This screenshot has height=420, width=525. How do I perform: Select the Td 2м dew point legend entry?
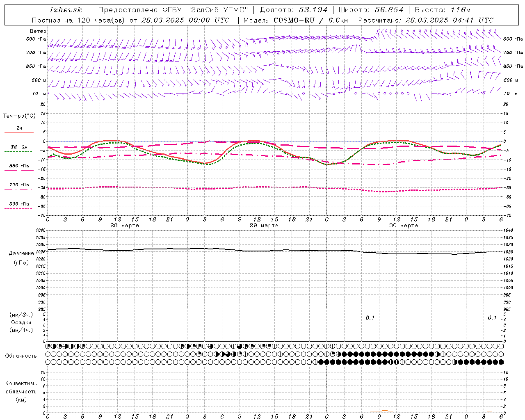coord(19,147)
